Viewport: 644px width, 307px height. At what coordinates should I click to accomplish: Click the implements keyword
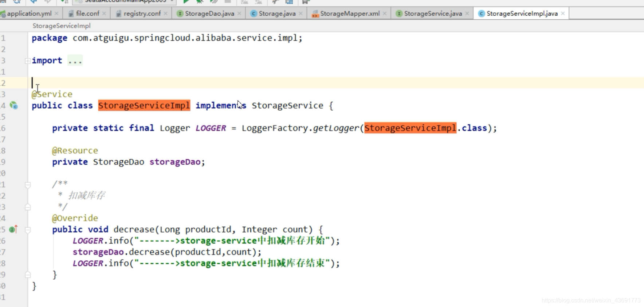tap(221, 105)
